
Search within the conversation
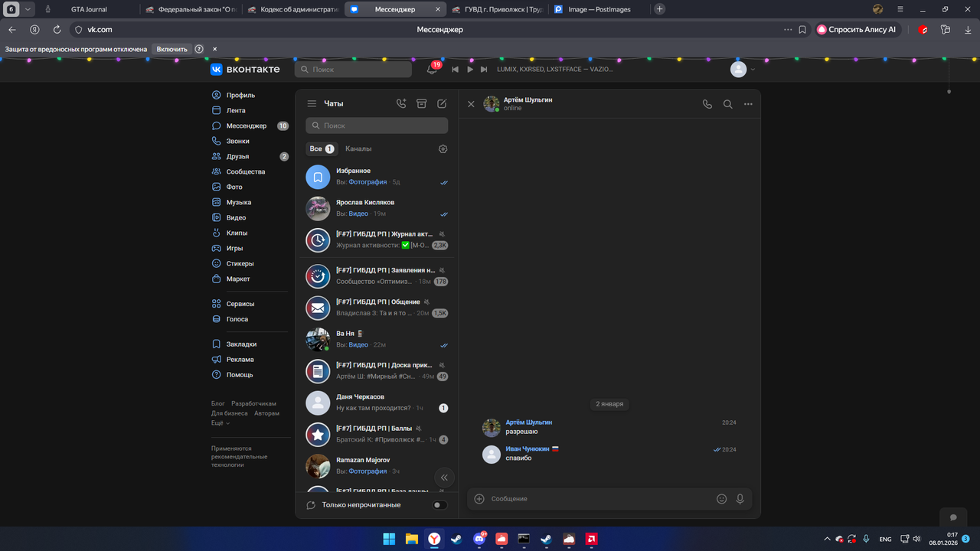pos(728,104)
